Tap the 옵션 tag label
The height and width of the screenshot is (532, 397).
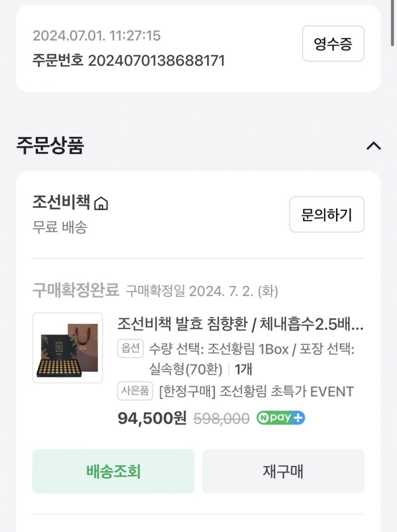(x=130, y=349)
